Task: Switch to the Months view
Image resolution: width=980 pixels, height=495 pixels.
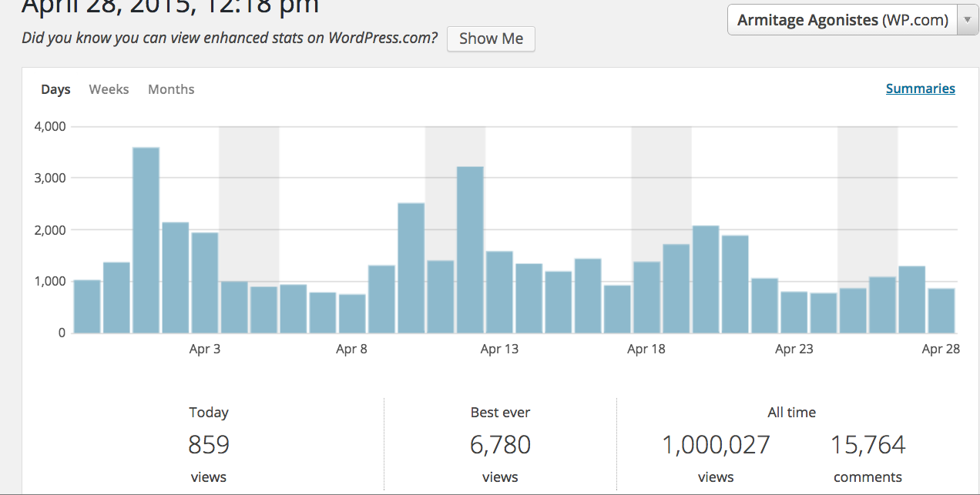Action: pyautogui.click(x=171, y=89)
